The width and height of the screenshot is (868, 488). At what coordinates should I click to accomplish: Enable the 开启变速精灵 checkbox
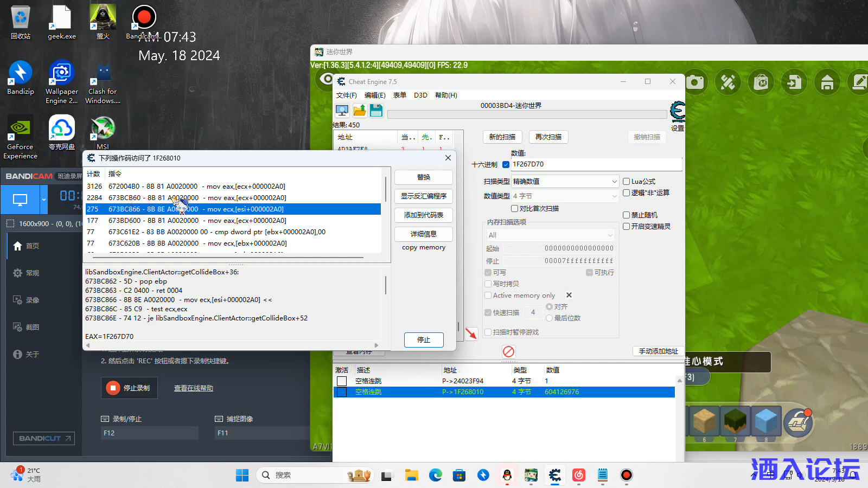(x=627, y=227)
